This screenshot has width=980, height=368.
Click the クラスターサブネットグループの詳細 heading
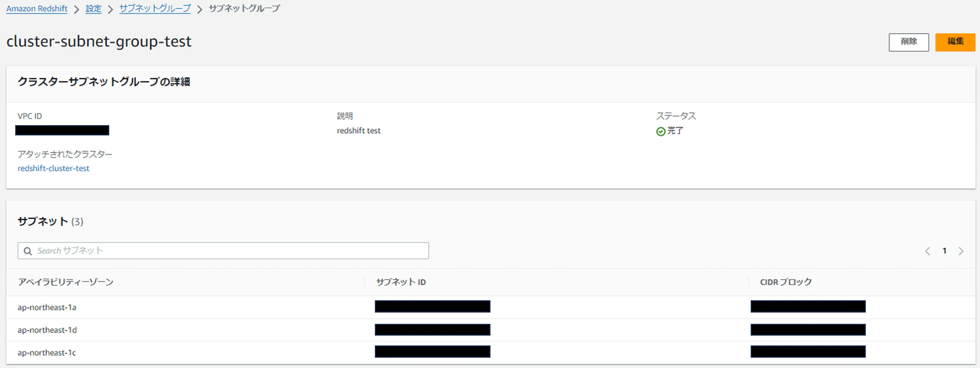tap(104, 82)
